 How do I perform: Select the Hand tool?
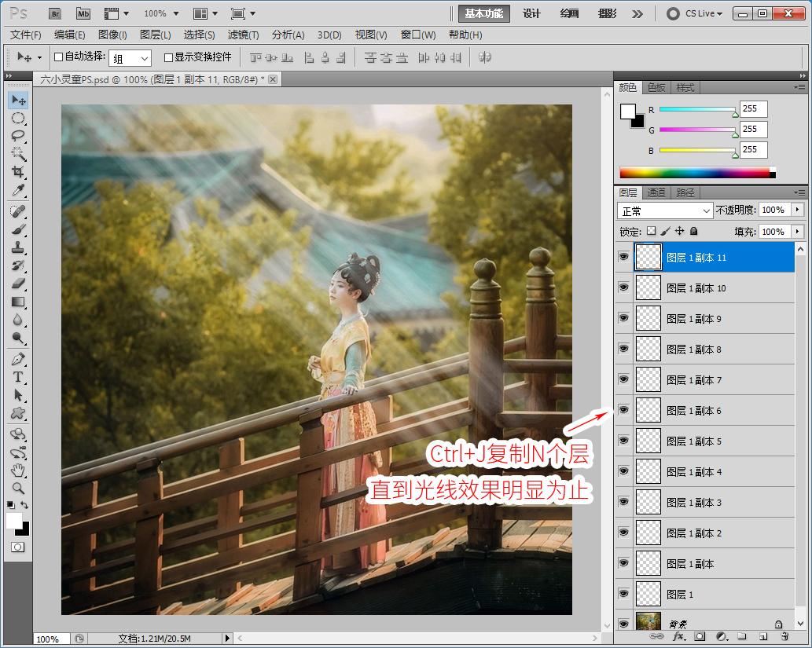(x=18, y=470)
